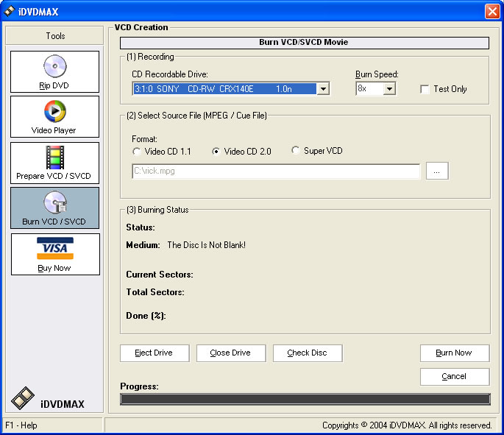Click the 'Total Sectors:' label
The width and height of the screenshot is (504, 435).
[x=155, y=292]
